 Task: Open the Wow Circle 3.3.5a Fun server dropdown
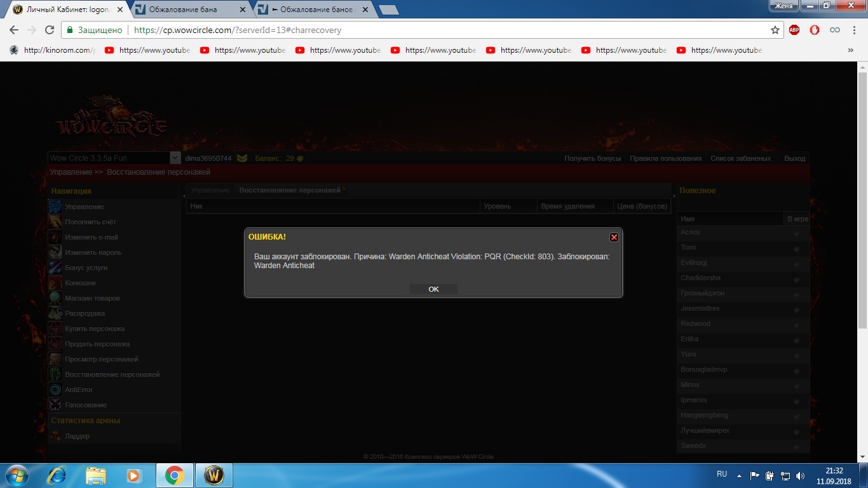(x=175, y=158)
